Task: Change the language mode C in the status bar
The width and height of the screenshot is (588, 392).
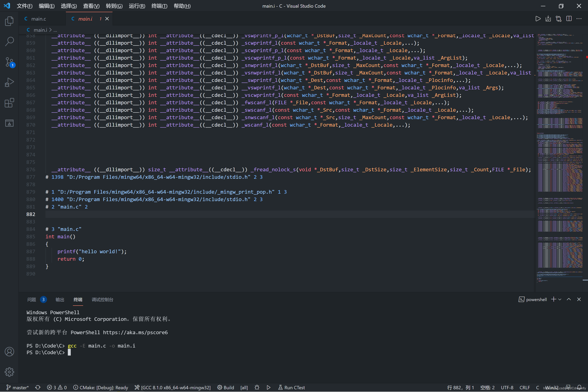Action: coord(537,387)
